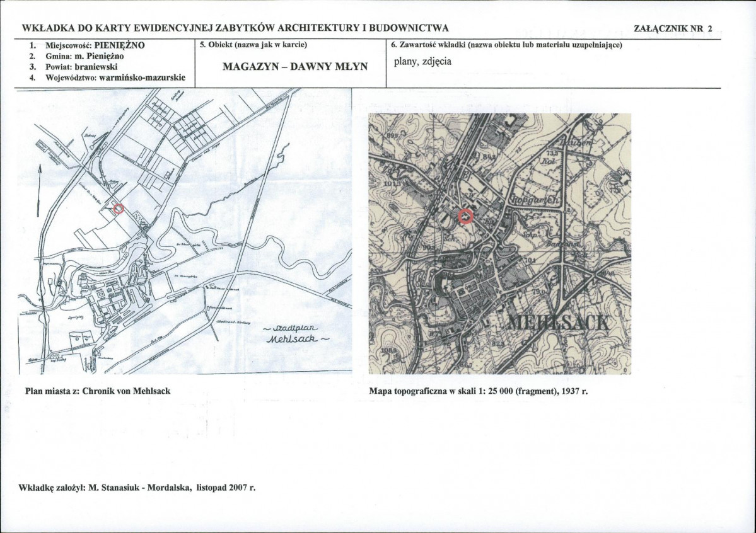Click the caption Plan miasta z: Chronik von Mehlsack

[x=98, y=391]
